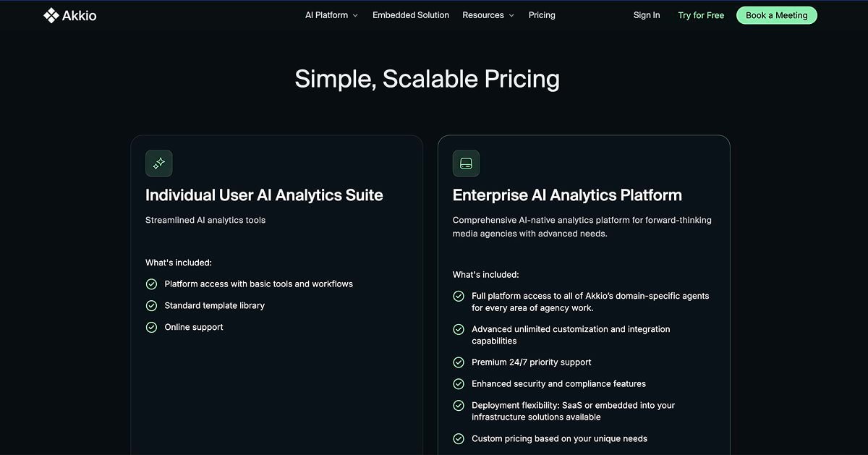The width and height of the screenshot is (868, 455).
Task: Click checkmark icon beside Standard template library
Action: (151, 306)
